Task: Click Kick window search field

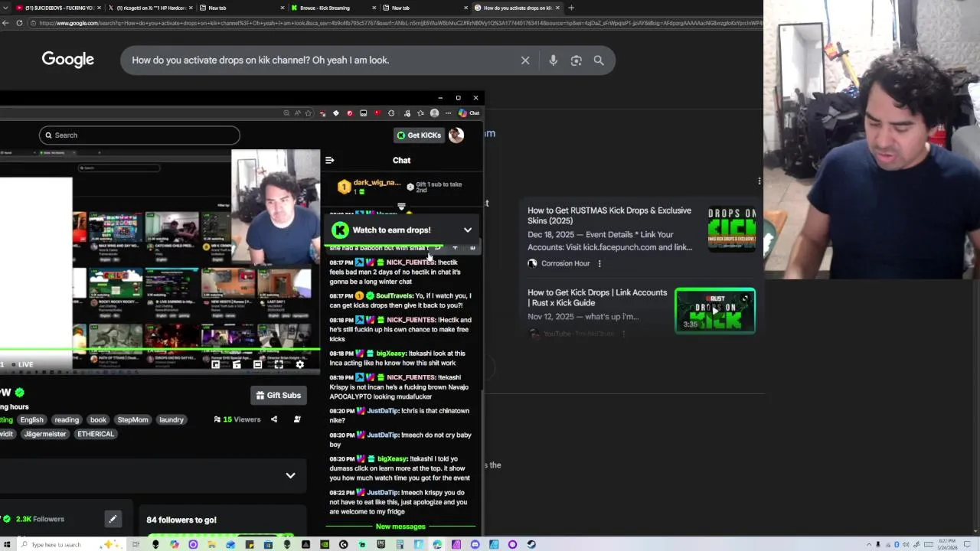Action: point(139,135)
